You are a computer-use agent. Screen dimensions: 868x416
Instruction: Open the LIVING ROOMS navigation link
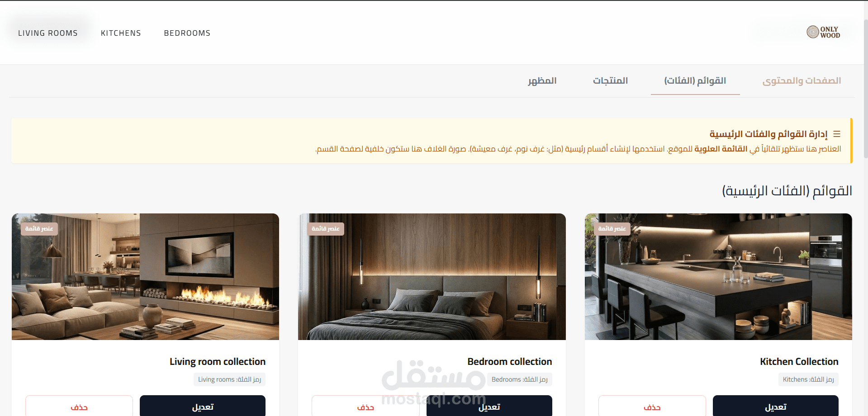point(48,33)
